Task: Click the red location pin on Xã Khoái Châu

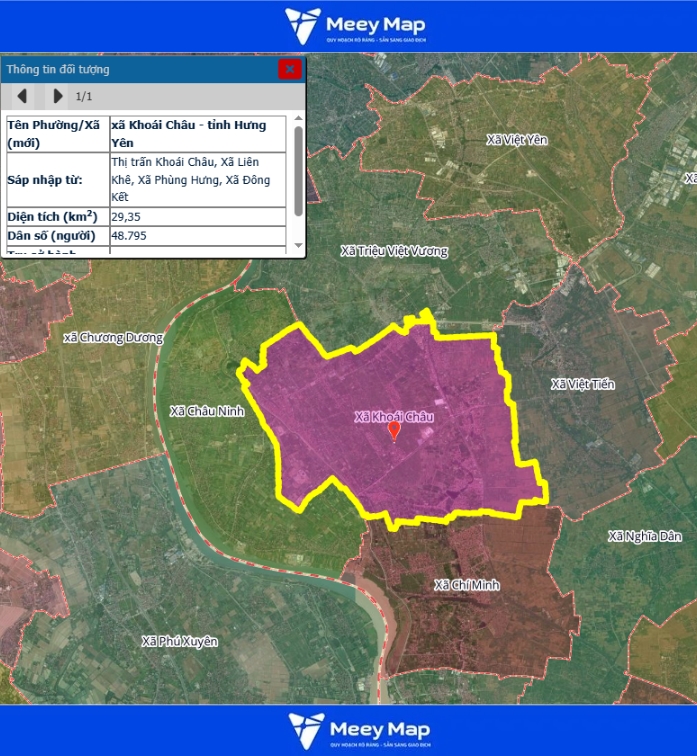Action: coord(394,430)
